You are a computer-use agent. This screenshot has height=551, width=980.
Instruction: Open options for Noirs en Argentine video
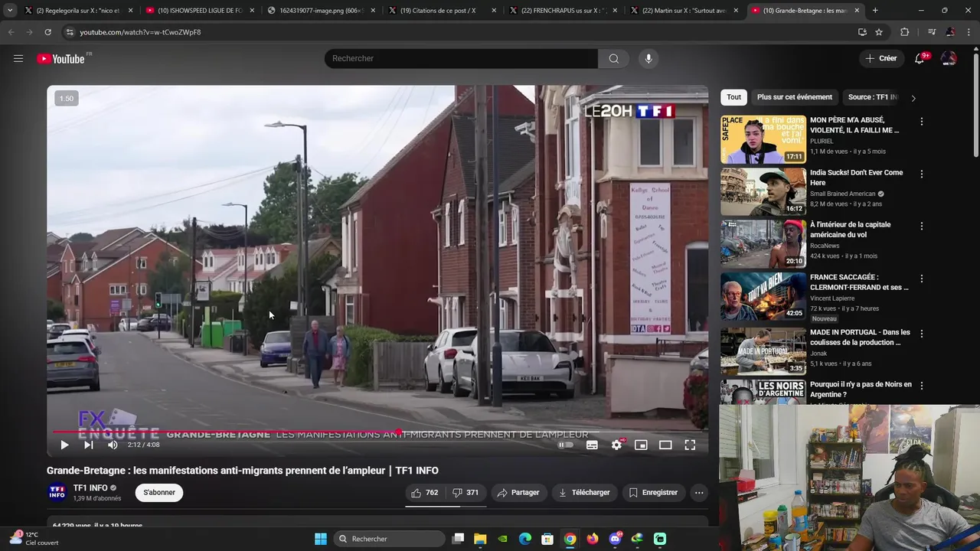point(922,386)
